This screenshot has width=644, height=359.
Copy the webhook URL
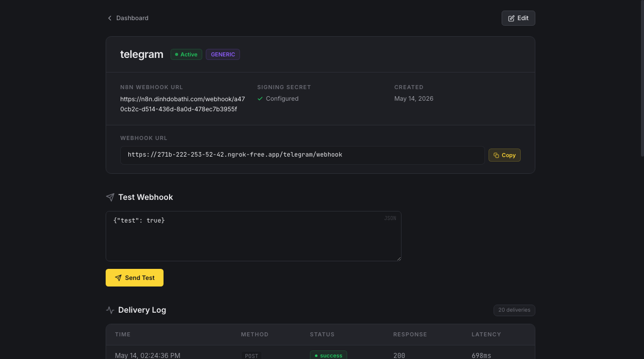(x=505, y=155)
